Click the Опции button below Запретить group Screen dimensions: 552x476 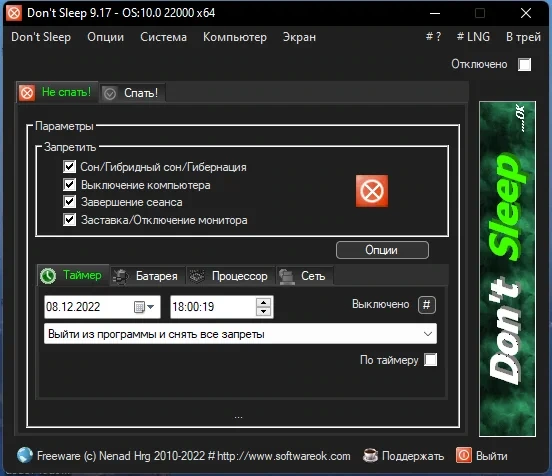pos(382,250)
